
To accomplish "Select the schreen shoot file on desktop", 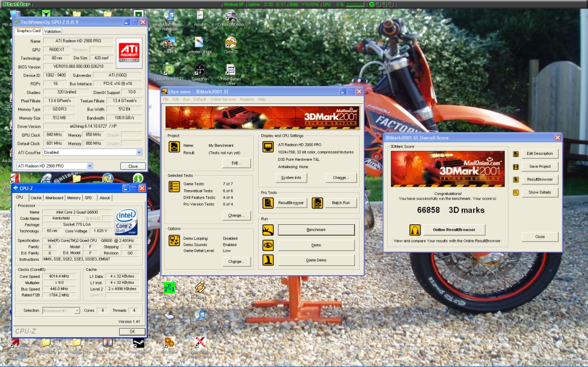I will [199, 45].
